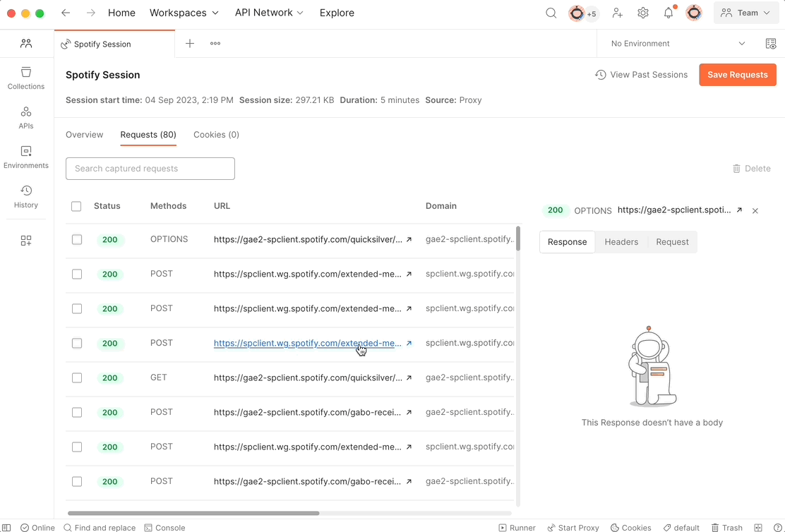This screenshot has height=532, width=785.
Task: Check the second POST extended-me request checkbox
Action: (77, 309)
